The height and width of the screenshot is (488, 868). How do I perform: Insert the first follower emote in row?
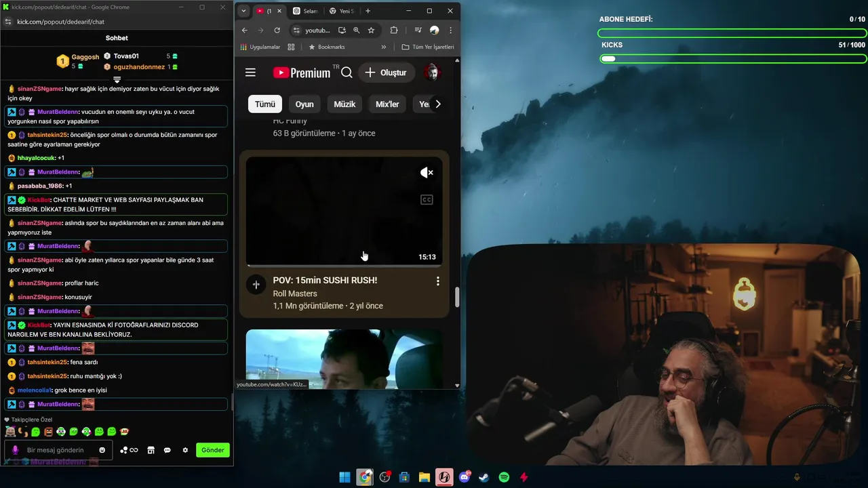coord(10,432)
